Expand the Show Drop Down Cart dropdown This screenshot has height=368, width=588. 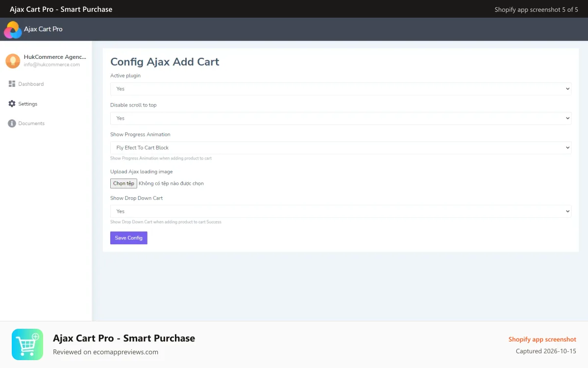click(x=341, y=211)
